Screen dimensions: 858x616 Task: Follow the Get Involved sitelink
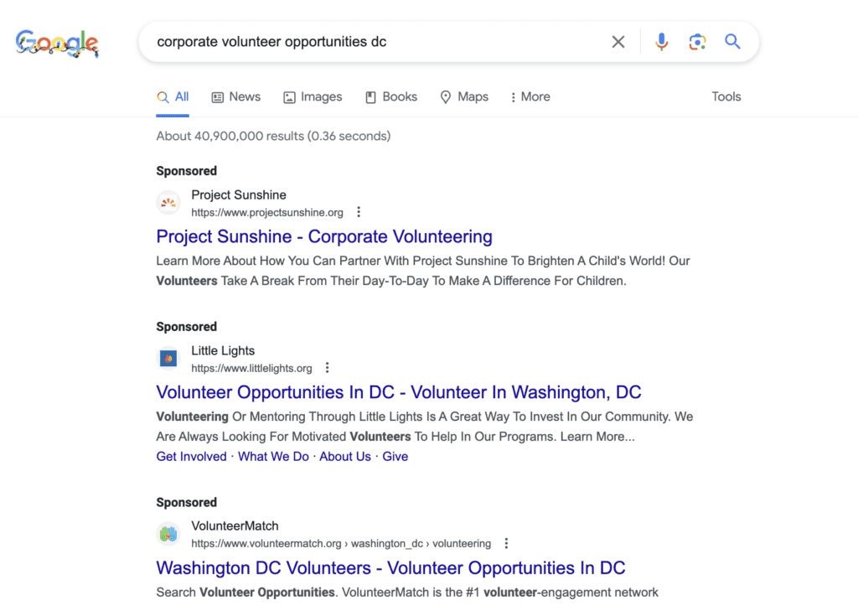[191, 457]
